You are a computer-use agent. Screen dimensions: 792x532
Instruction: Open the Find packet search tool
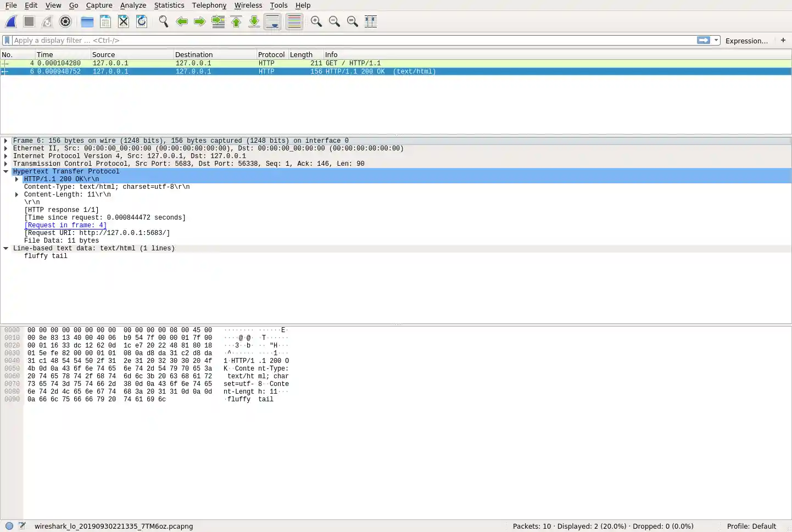[x=164, y=21]
